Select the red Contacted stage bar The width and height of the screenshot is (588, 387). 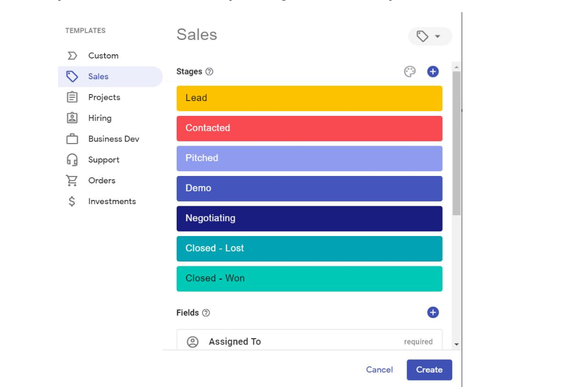pyautogui.click(x=309, y=128)
